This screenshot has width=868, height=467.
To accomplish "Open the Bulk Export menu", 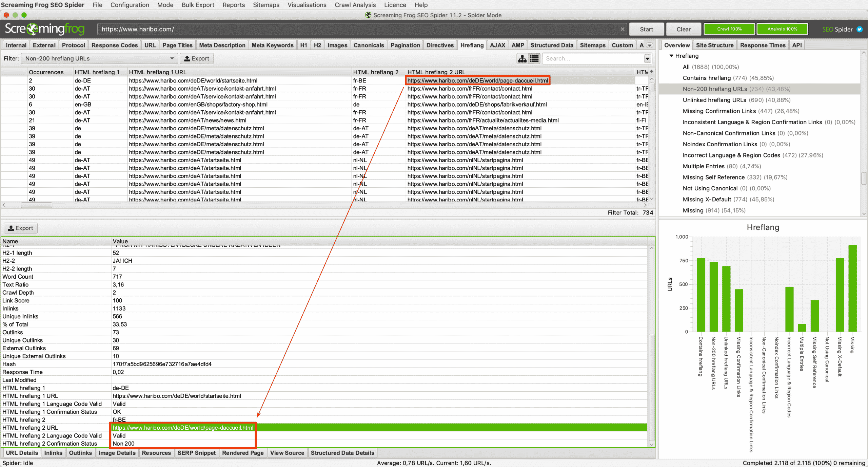I will point(198,5).
